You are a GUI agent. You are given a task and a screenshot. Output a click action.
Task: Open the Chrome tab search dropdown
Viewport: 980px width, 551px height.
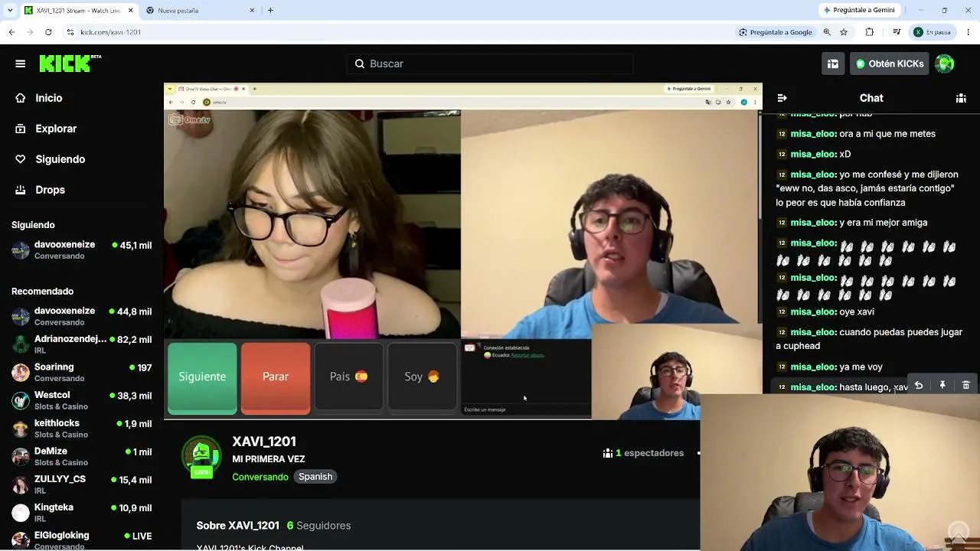10,10
